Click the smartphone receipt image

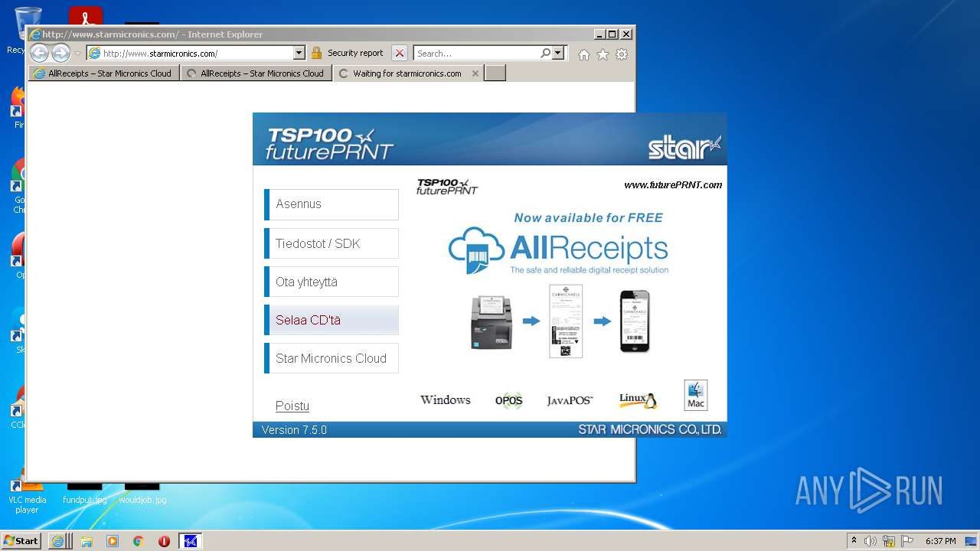[x=635, y=321]
